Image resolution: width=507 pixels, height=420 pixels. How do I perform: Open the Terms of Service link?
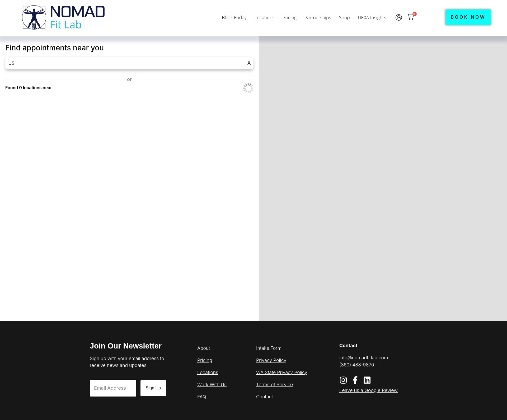(274, 385)
